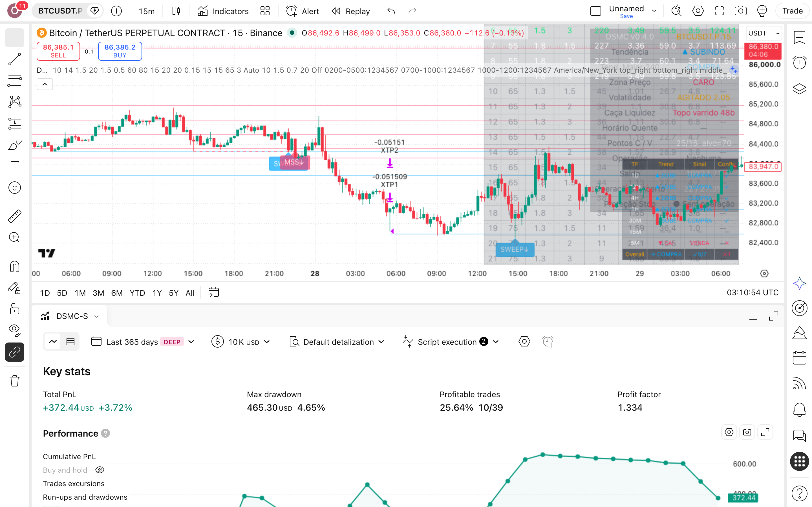The image size is (812, 507).
Task: Switch to the 1M time range
Action: (80, 293)
